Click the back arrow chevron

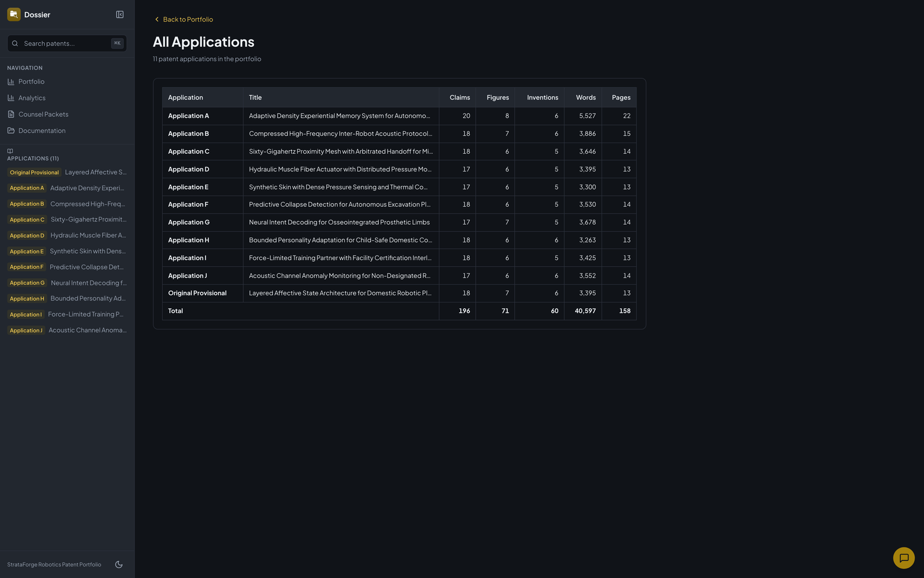(157, 19)
